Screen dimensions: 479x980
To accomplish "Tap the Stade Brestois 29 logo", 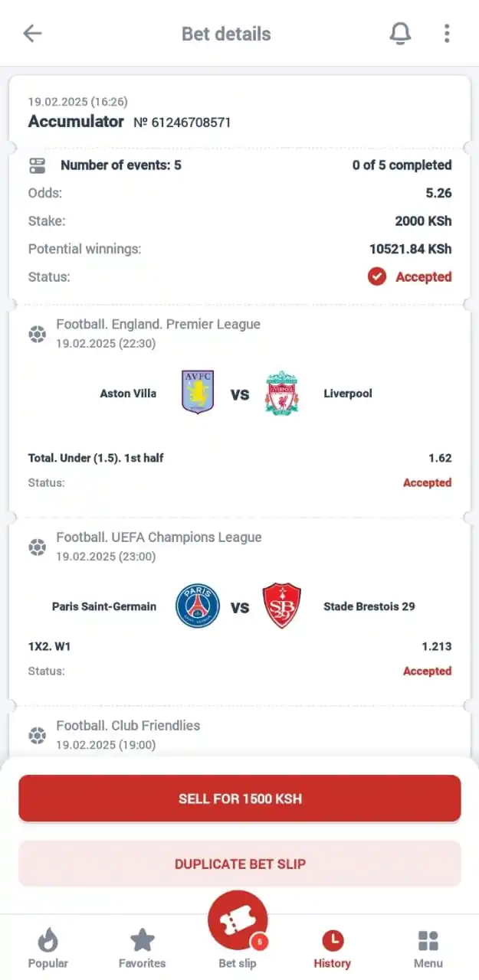I will point(281,606).
